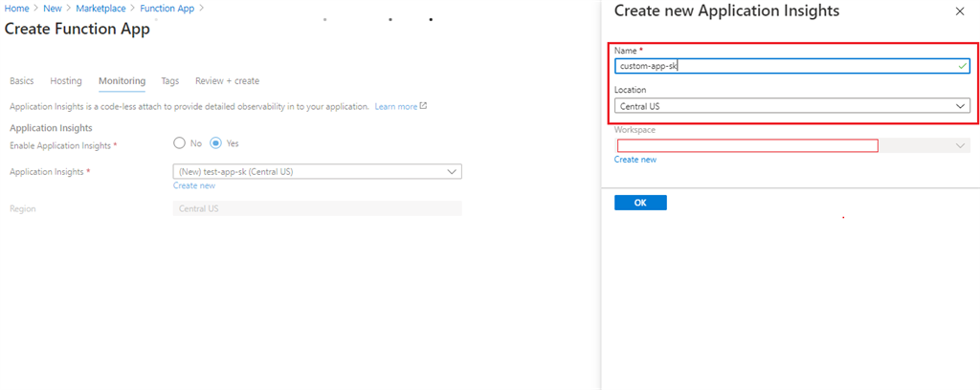Click Create new under Application Insights dropdown
This screenshot has height=390, width=980.
194,186
